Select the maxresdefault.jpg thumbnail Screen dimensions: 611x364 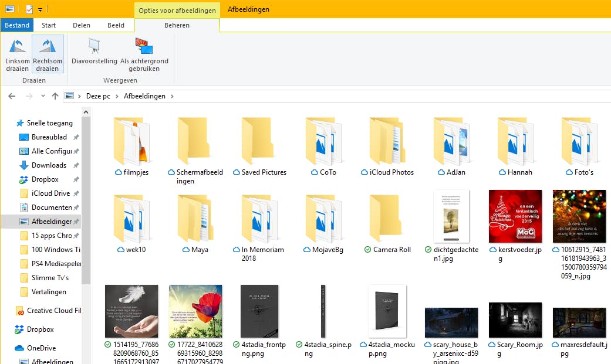tap(579, 322)
